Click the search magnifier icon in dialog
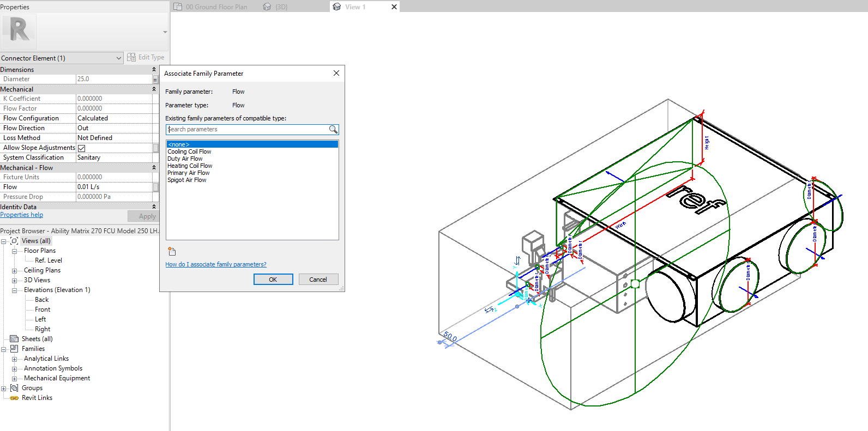The height and width of the screenshot is (431, 868). [333, 130]
